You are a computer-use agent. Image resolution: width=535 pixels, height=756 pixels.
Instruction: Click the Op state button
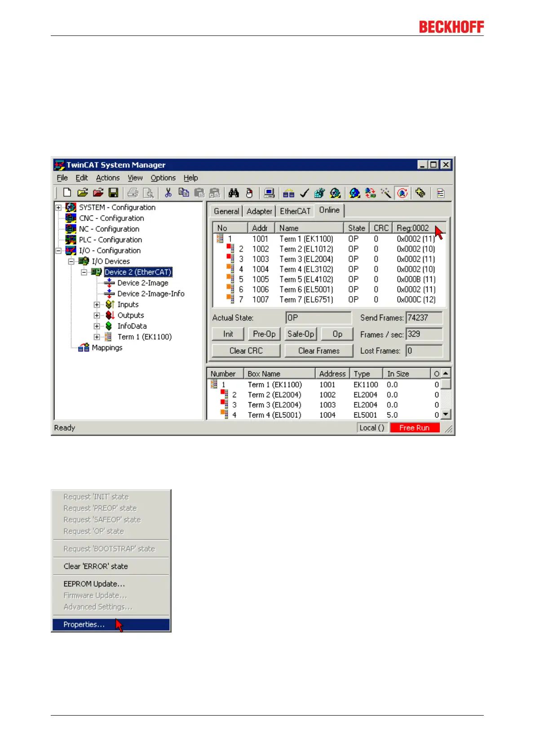tap(337, 334)
